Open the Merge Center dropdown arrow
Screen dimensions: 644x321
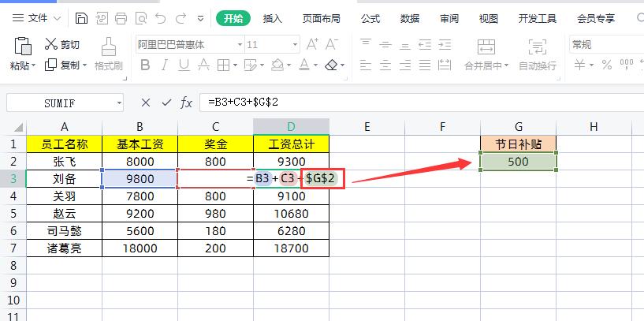[x=506, y=65]
